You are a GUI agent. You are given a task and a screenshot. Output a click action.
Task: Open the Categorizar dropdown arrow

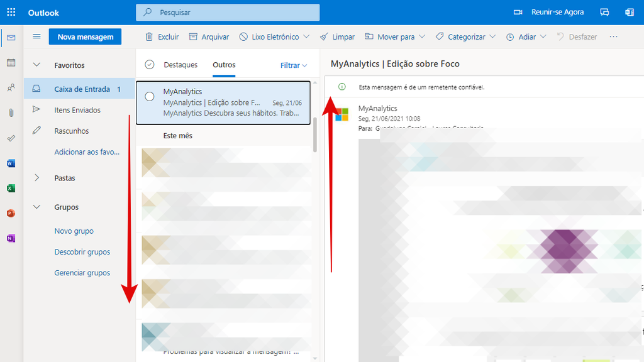(x=492, y=36)
